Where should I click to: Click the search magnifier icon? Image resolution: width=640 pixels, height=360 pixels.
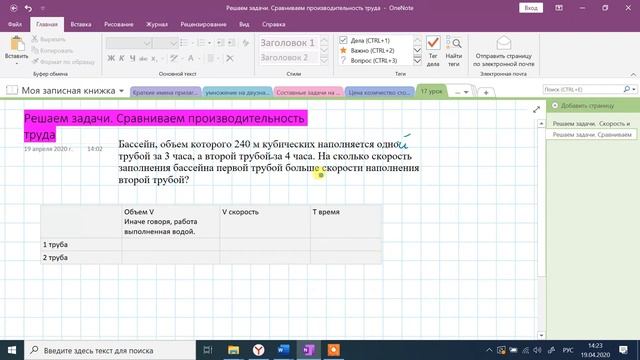click(627, 89)
